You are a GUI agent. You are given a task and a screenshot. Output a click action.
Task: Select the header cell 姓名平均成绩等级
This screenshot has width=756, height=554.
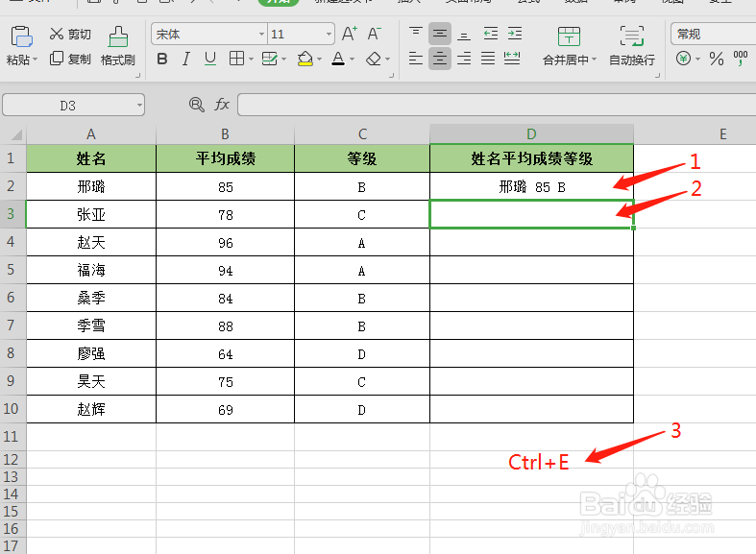(x=531, y=158)
